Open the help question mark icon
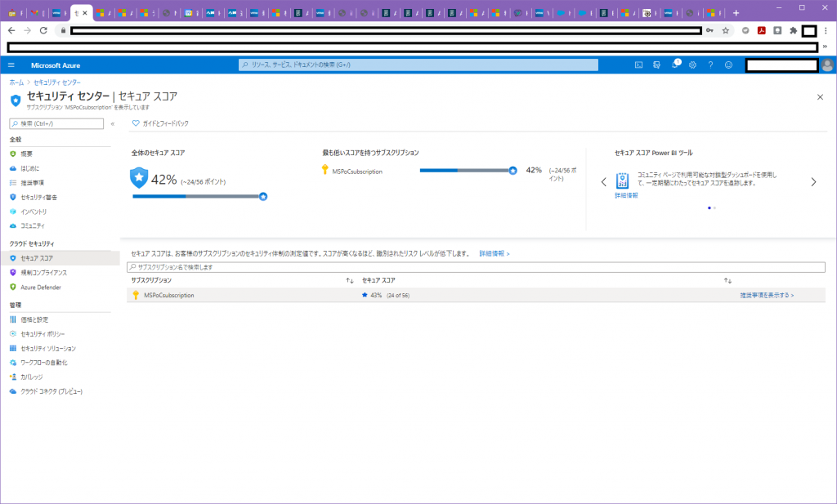Image resolution: width=837 pixels, height=504 pixels. coord(710,65)
